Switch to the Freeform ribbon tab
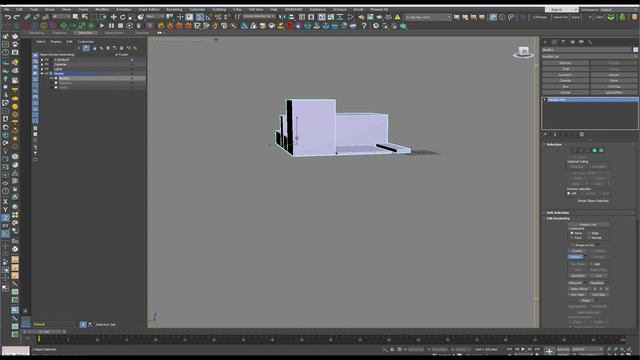Viewport: 640px width, 360px height. [59, 33]
